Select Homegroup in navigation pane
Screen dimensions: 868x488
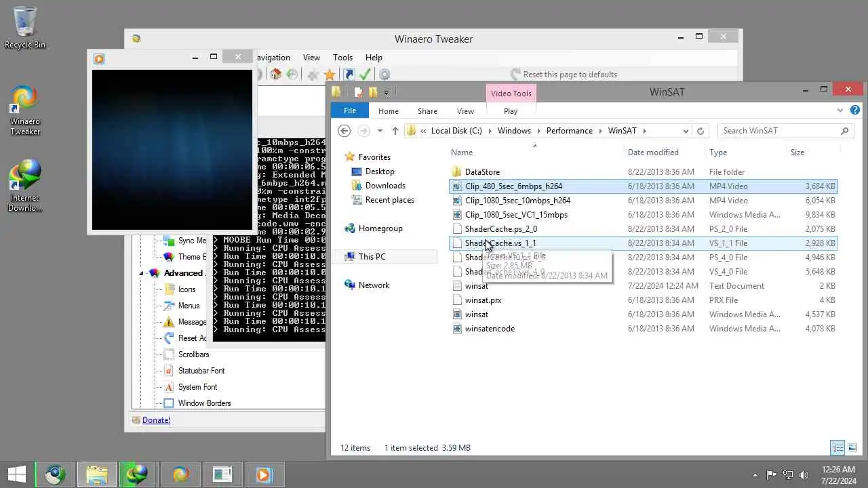pyautogui.click(x=380, y=228)
